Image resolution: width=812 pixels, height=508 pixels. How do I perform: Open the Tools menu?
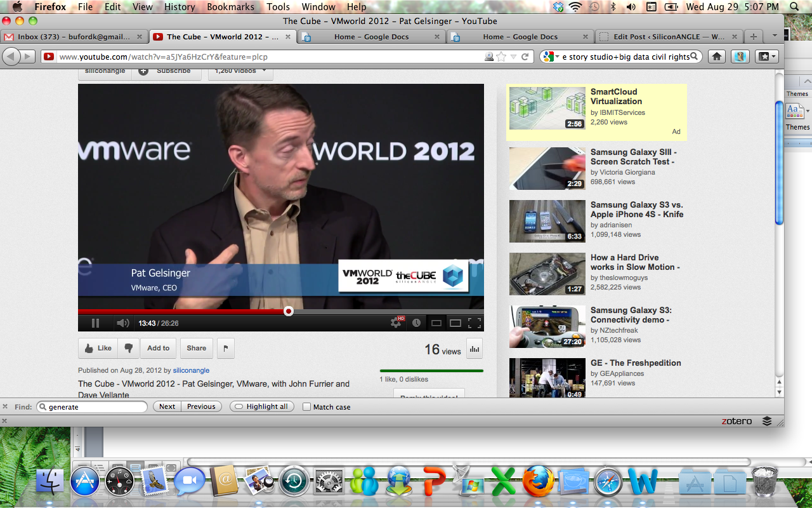pos(278,7)
